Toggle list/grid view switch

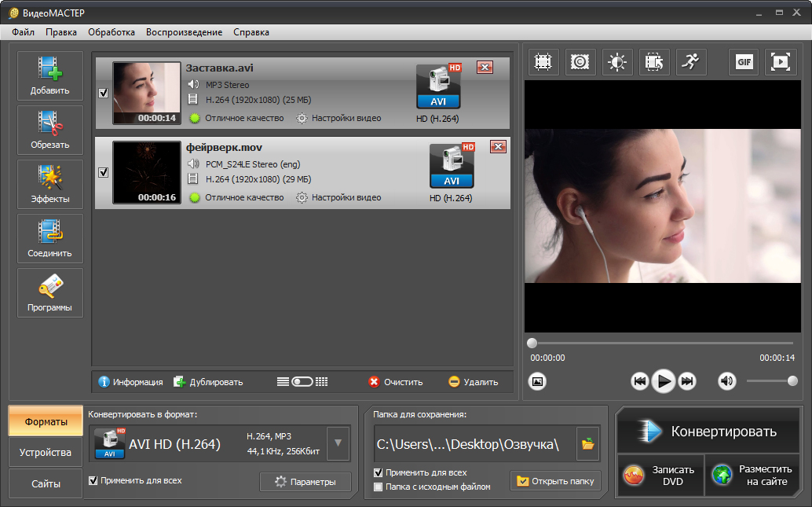tap(302, 382)
